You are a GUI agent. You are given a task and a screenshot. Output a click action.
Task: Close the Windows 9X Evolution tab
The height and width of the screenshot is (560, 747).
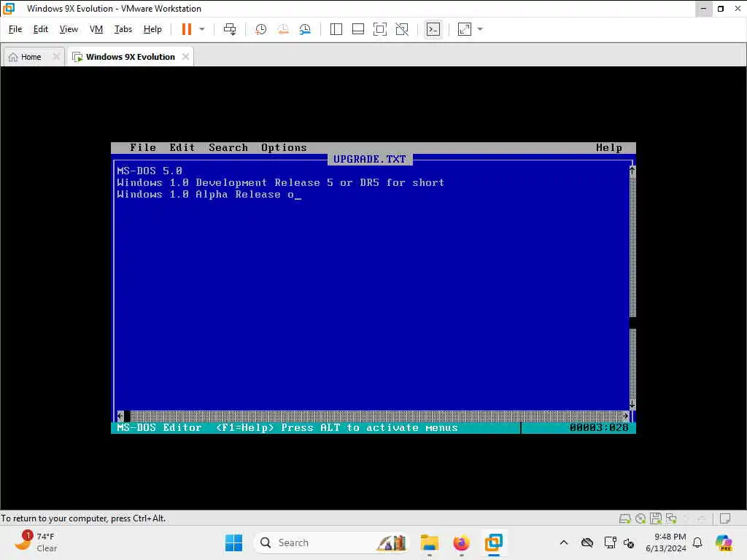coord(185,57)
